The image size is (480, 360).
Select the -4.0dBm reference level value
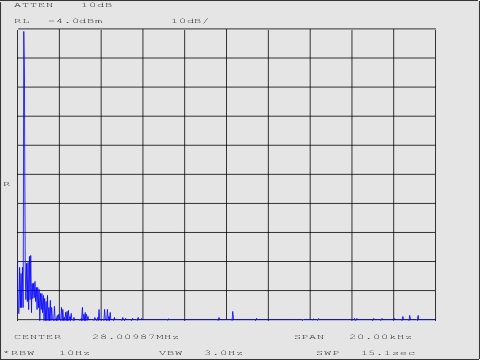point(75,21)
